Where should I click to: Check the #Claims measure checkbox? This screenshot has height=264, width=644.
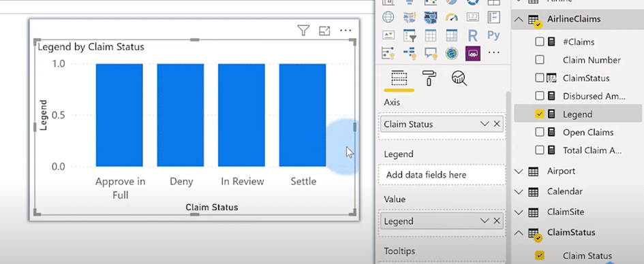(x=540, y=42)
